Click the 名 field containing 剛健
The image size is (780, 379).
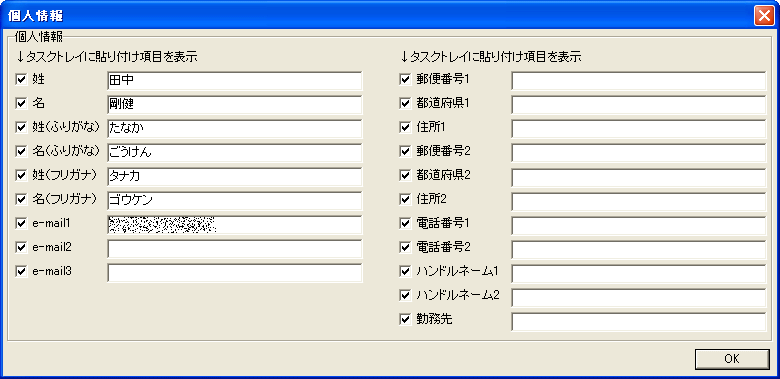234,104
